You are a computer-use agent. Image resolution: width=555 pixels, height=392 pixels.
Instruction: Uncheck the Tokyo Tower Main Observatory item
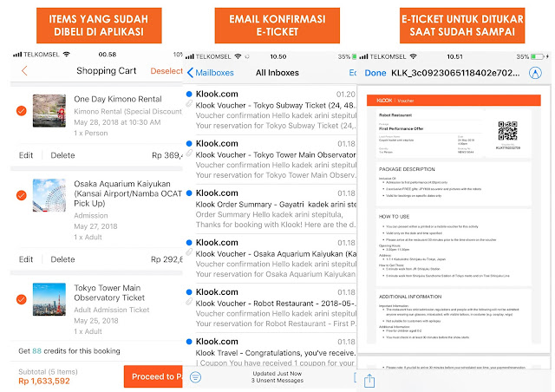pos(22,299)
